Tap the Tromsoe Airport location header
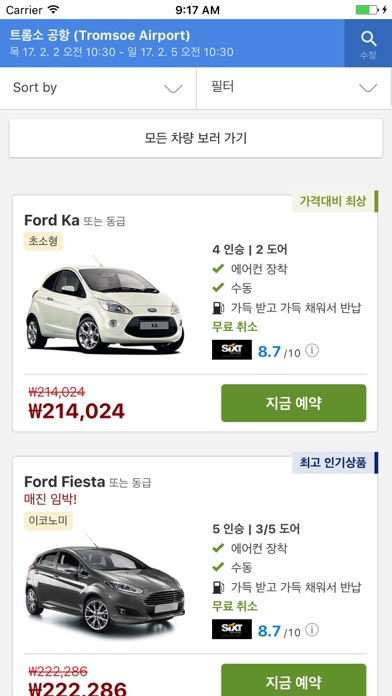 pyautogui.click(x=172, y=43)
